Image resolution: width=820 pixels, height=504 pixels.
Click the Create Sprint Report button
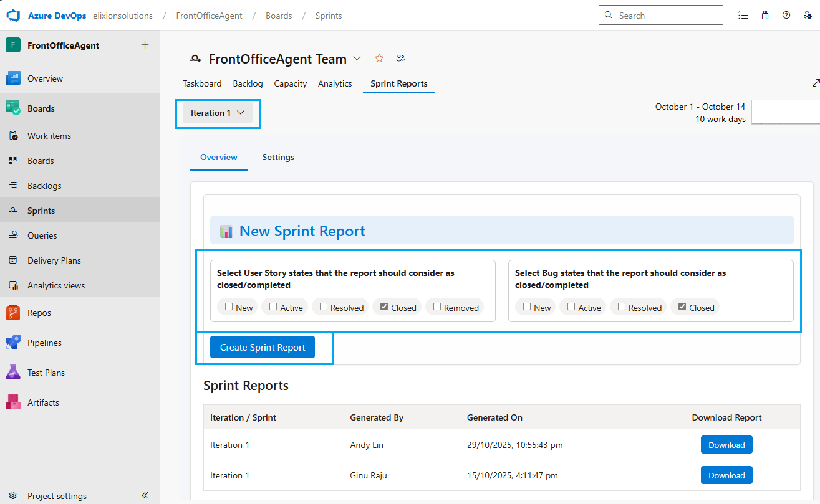coord(263,348)
